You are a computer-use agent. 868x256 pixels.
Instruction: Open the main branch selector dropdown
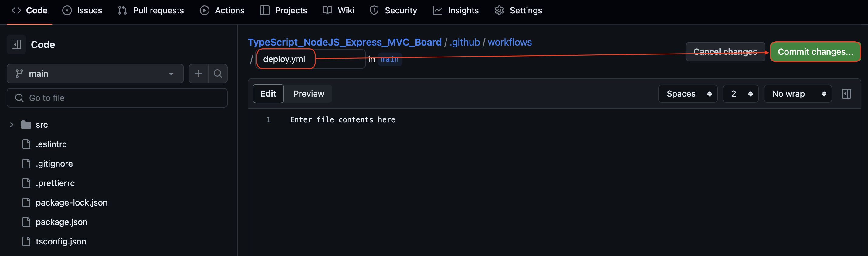pyautogui.click(x=95, y=74)
